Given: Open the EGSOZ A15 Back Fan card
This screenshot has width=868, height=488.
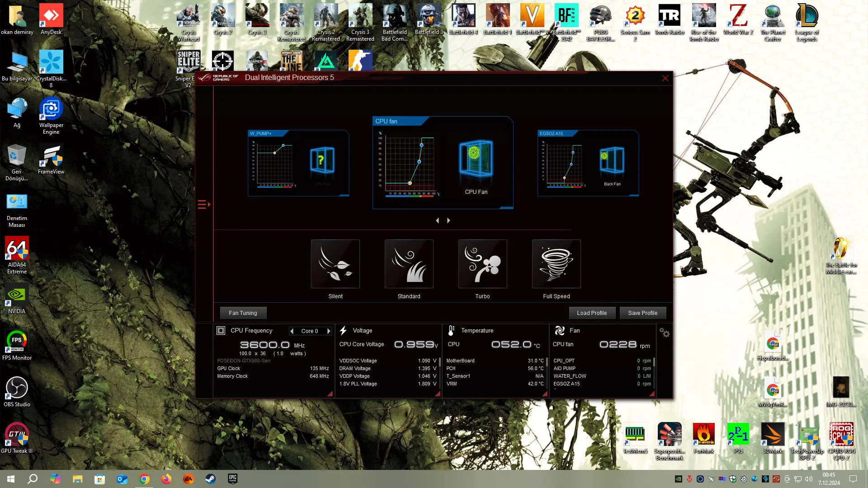Looking at the screenshot, I should 588,163.
